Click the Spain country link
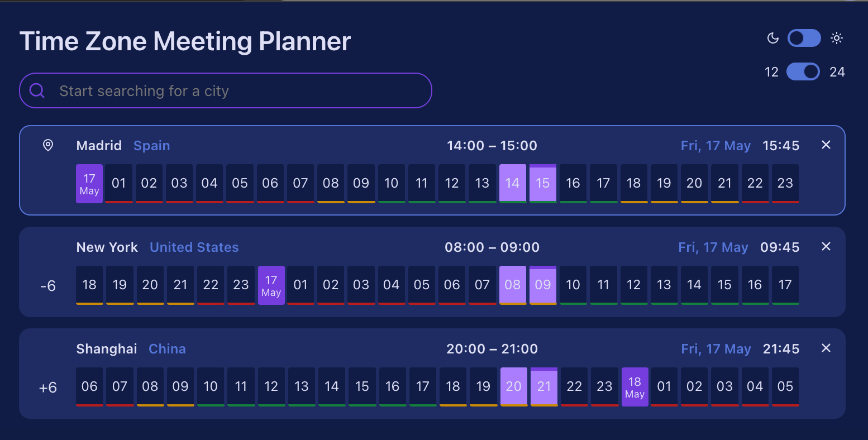Image resolution: width=868 pixels, height=440 pixels. point(152,146)
